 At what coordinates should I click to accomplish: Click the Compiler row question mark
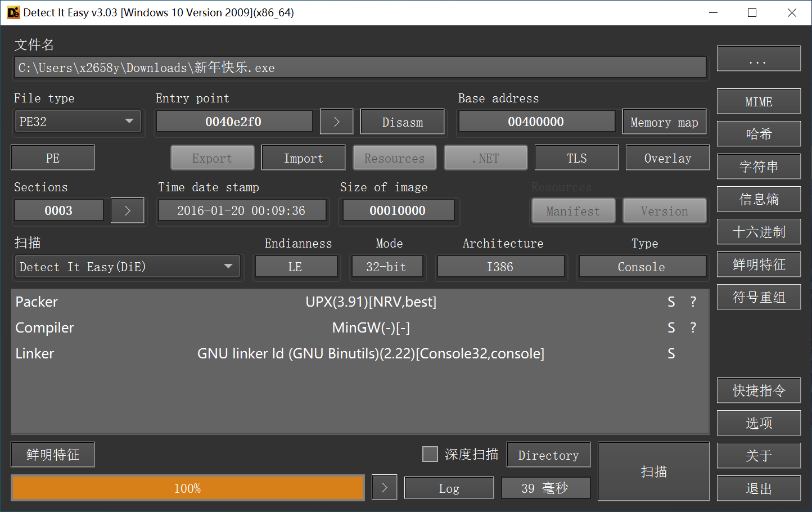[693, 328]
